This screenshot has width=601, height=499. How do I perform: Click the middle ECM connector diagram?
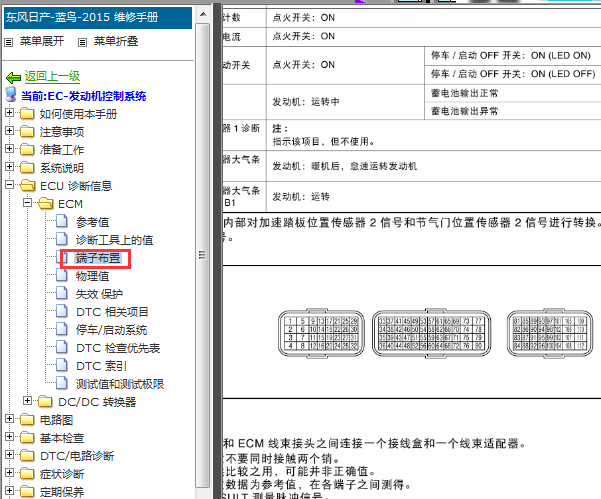[431, 333]
